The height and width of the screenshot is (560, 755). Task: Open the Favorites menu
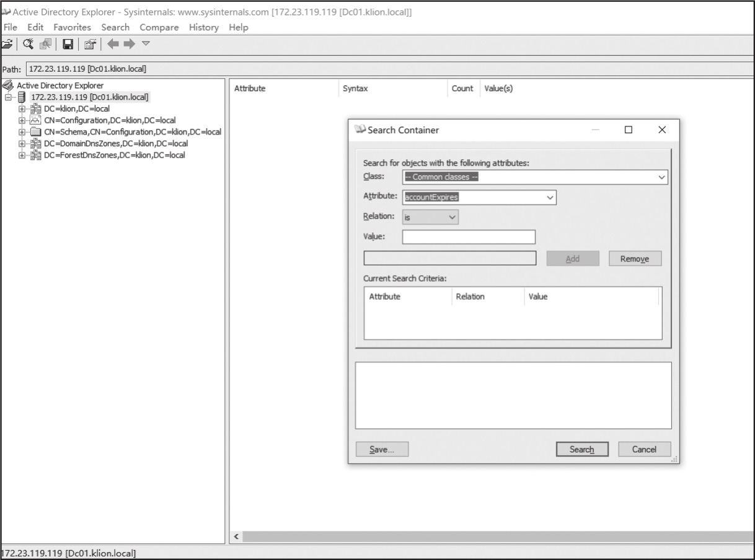[x=72, y=27]
